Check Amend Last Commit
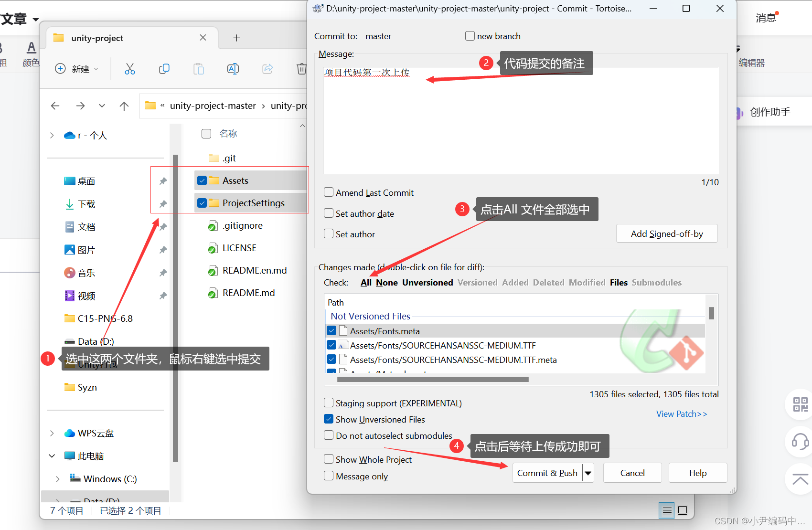Screen dimensions: 812x530 pyautogui.click(x=328, y=192)
